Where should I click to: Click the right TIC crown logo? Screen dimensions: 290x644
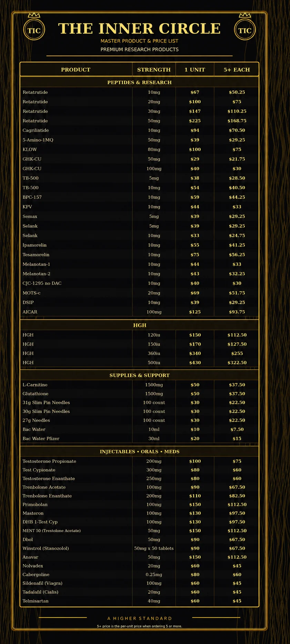click(245, 27)
